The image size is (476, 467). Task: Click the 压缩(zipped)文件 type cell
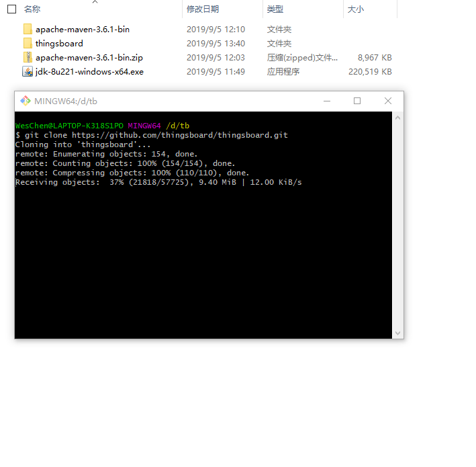tap(302, 57)
